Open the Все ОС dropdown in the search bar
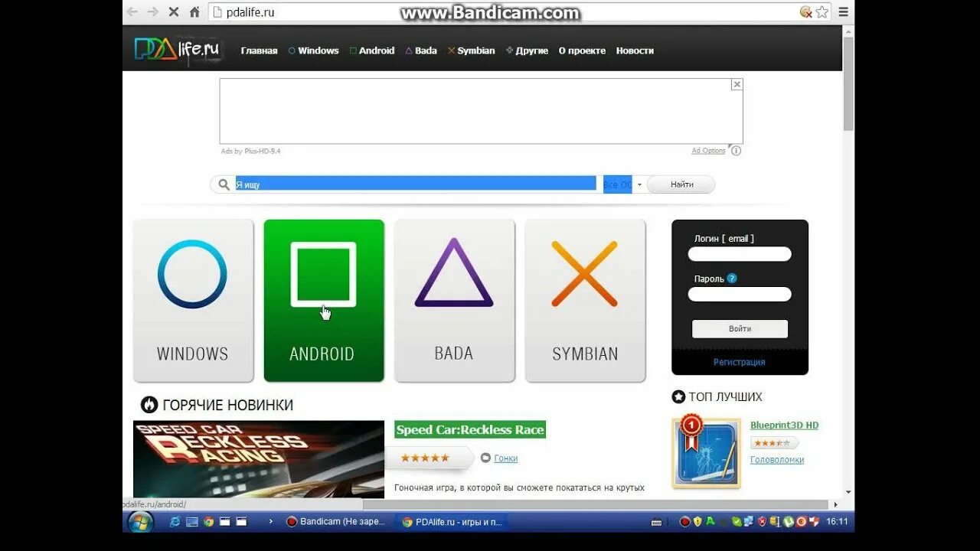Image resolution: width=980 pixels, height=551 pixels. [x=622, y=184]
